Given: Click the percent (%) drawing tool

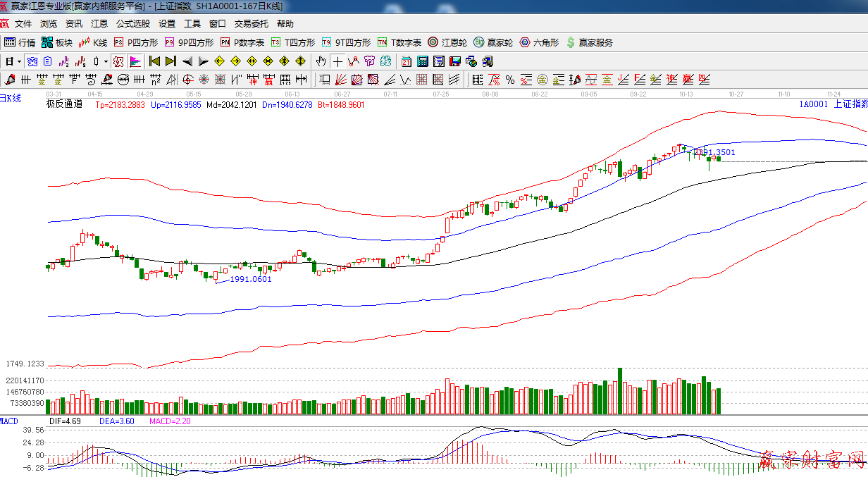Looking at the screenshot, I should pos(509,79).
